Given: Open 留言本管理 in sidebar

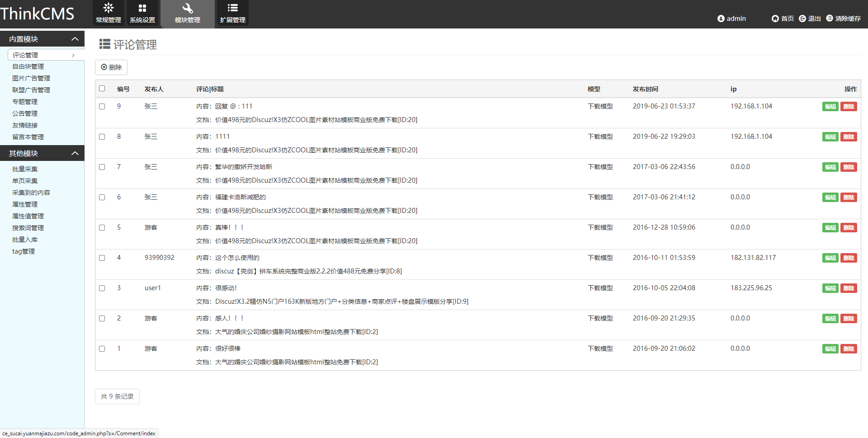Looking at the screenshot, I should coord(28,137).
